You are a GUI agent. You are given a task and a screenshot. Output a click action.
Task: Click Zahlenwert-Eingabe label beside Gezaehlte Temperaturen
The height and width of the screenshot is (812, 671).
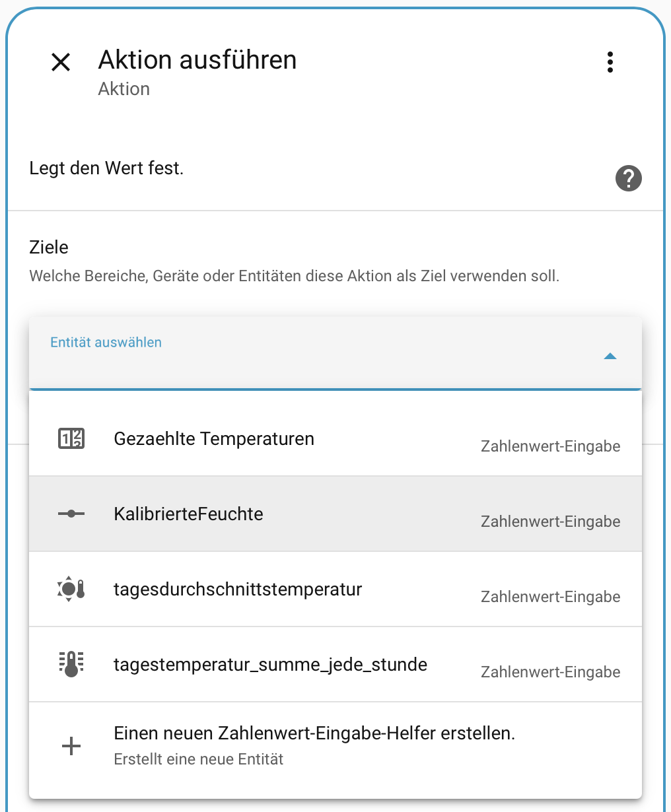click(550, 447)
